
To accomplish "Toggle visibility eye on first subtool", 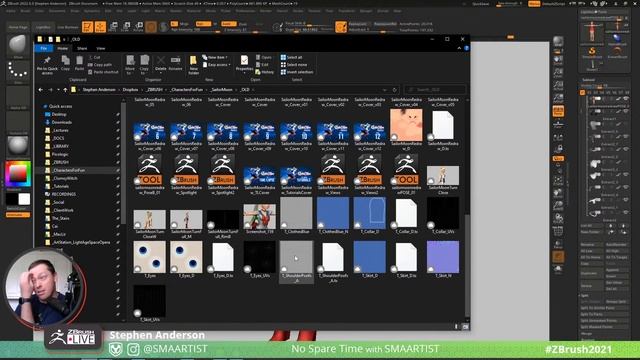I will [x=626, y=99].
